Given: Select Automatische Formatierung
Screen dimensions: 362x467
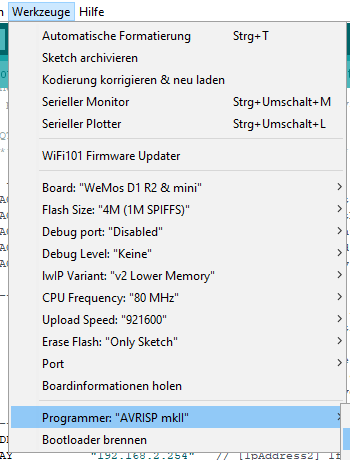Looking at the screenshot, I should pyautogui.click(x=177, y=36).
